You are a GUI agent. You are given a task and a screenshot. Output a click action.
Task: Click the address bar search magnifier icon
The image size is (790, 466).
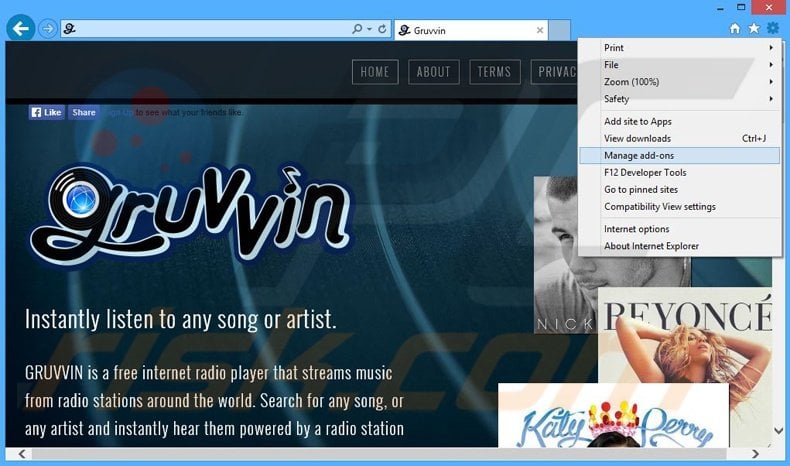point(357,29)
